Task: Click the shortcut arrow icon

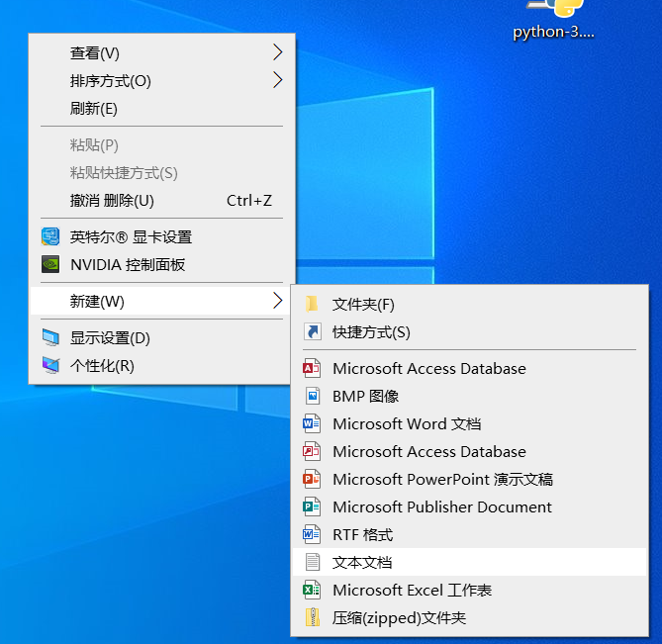Action: (312, 331)
